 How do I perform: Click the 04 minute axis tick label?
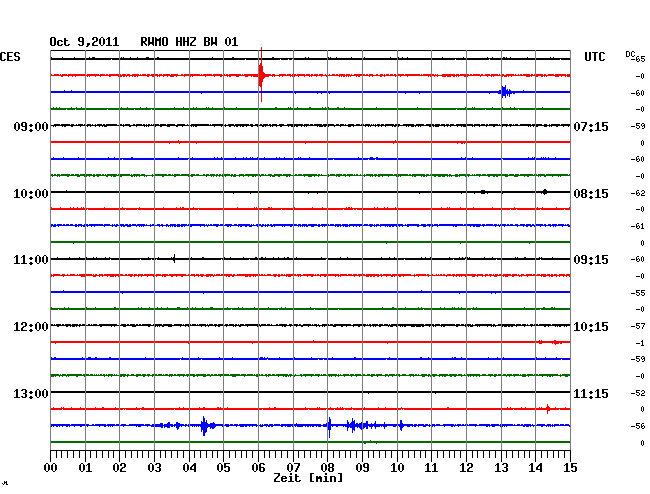189,468
